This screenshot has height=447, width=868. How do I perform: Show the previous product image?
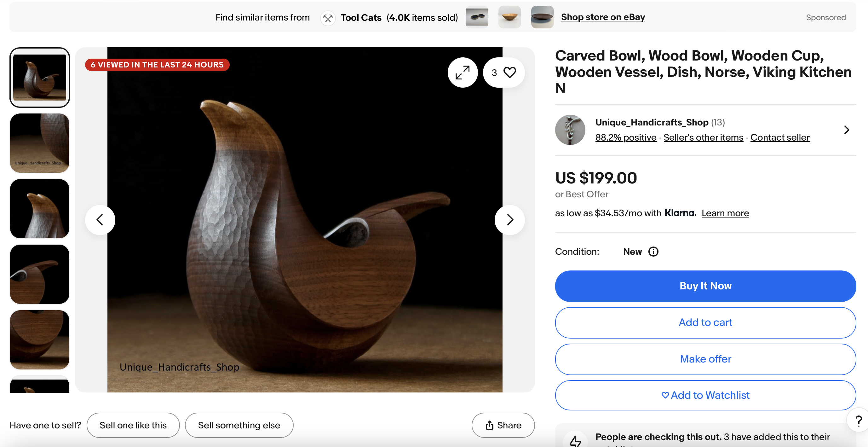[100, 220]
